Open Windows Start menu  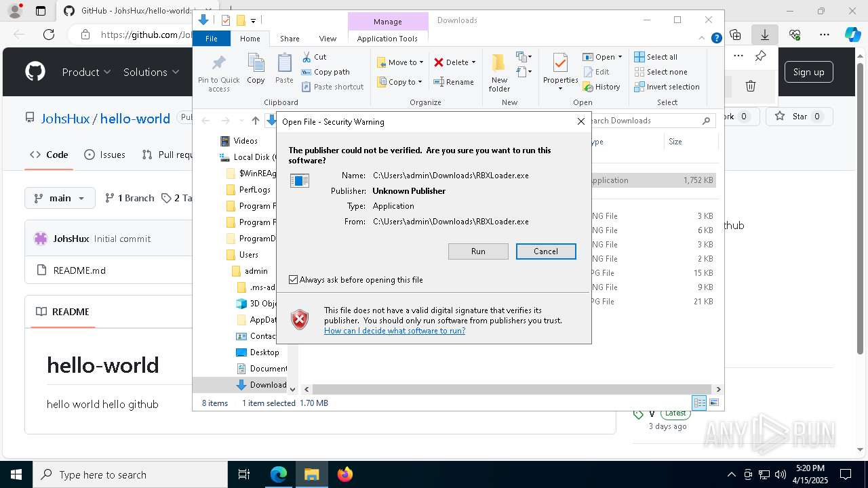(x=16, y=474)
